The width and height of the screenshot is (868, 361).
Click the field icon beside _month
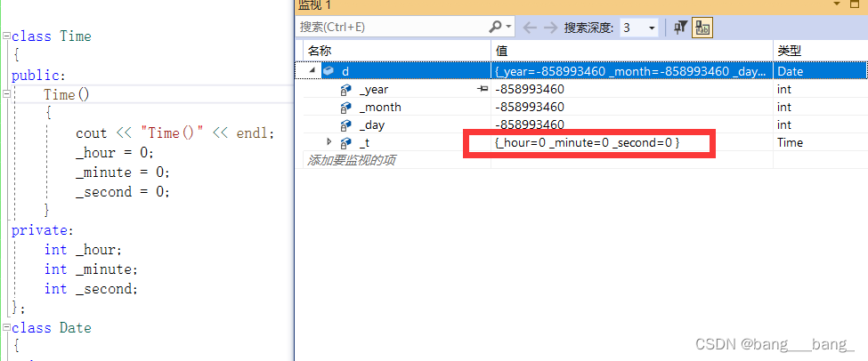346,107
